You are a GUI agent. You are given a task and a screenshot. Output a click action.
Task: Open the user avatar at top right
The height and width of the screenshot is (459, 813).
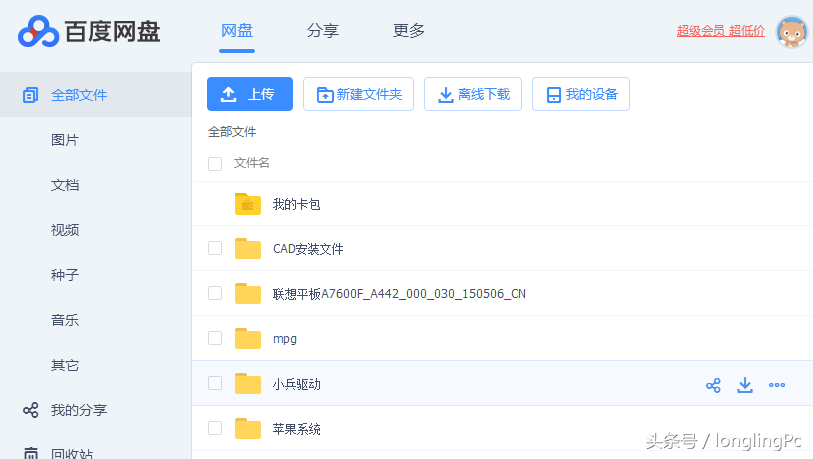[x=792, y=32]
